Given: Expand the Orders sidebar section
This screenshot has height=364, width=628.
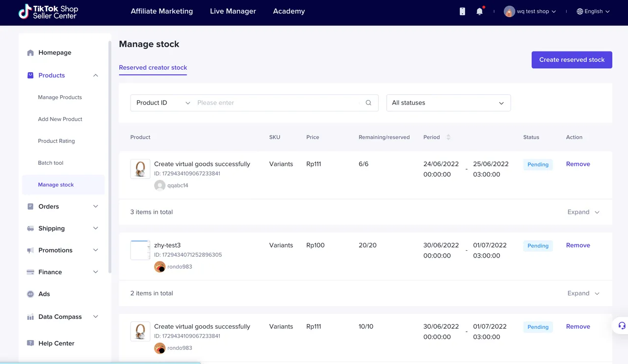Looking at the screenshot, I should point(96,207).
